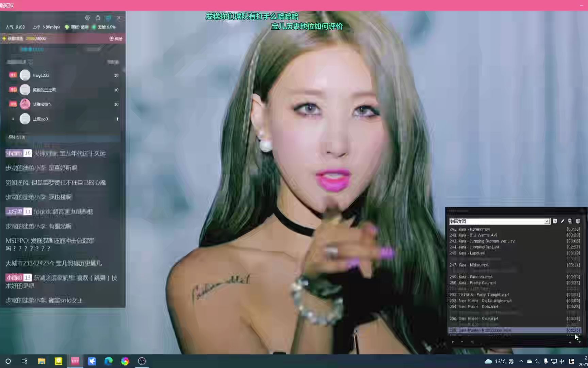Viewport: 588px width, 368px height.
Task: Expand hidden system tray icons chevron
Action: [521, 361]
